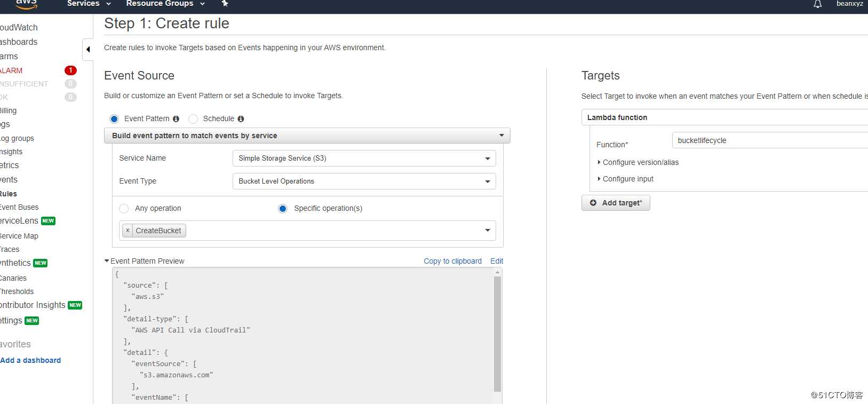Click info icon beside Schedule
868x404 pixels.
point(241,119)
